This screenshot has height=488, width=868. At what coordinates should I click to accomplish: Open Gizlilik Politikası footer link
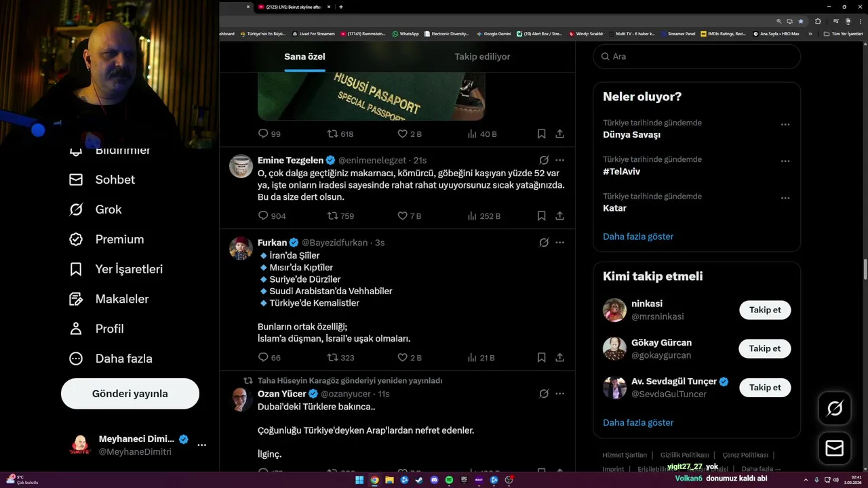pos(684,455)
